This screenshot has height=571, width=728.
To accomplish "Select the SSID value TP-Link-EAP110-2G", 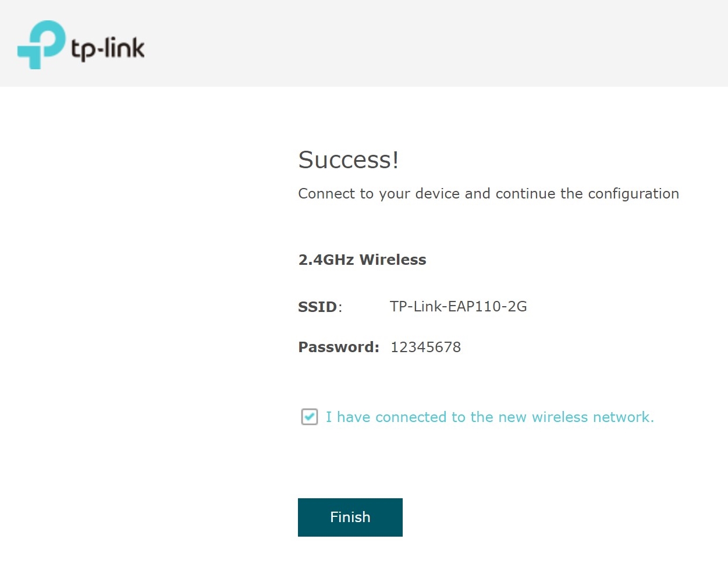I will [458, 307].
